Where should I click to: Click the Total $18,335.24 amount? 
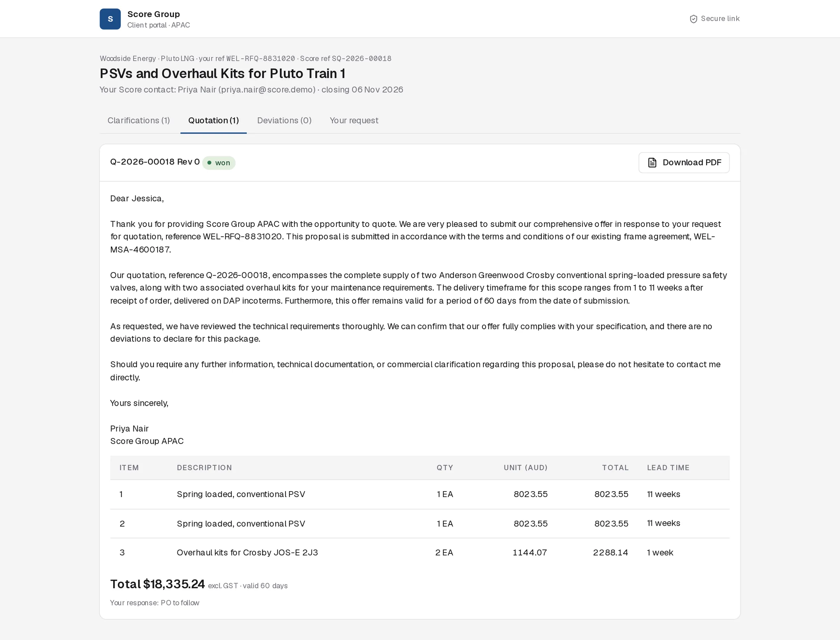(x=157, y=584)
